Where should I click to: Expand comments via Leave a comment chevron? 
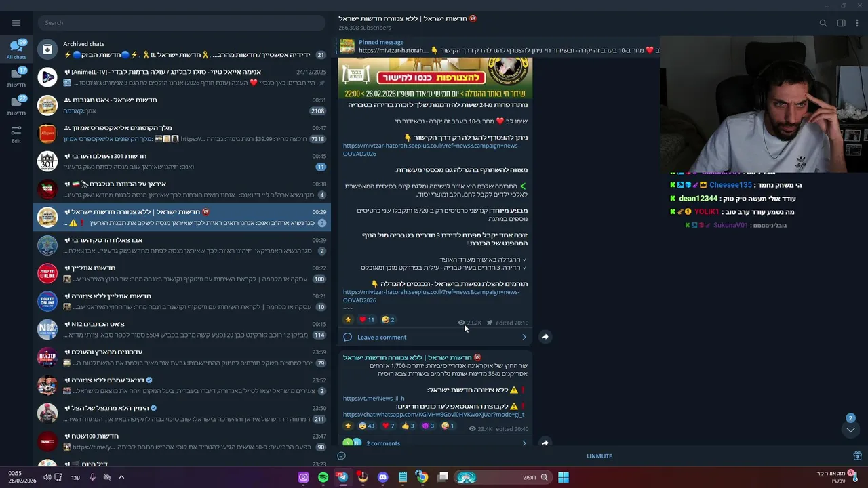(x=524, y=337)
